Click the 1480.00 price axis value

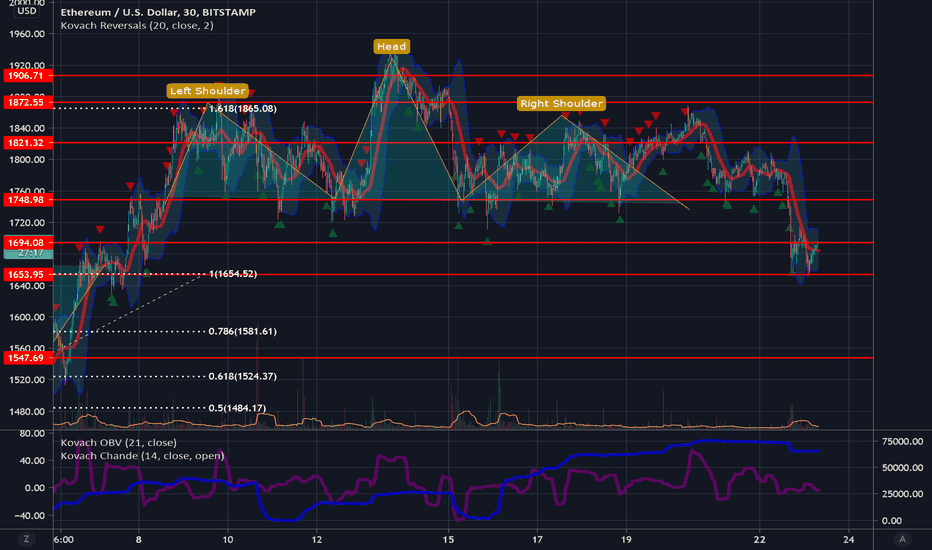point(27,411)
